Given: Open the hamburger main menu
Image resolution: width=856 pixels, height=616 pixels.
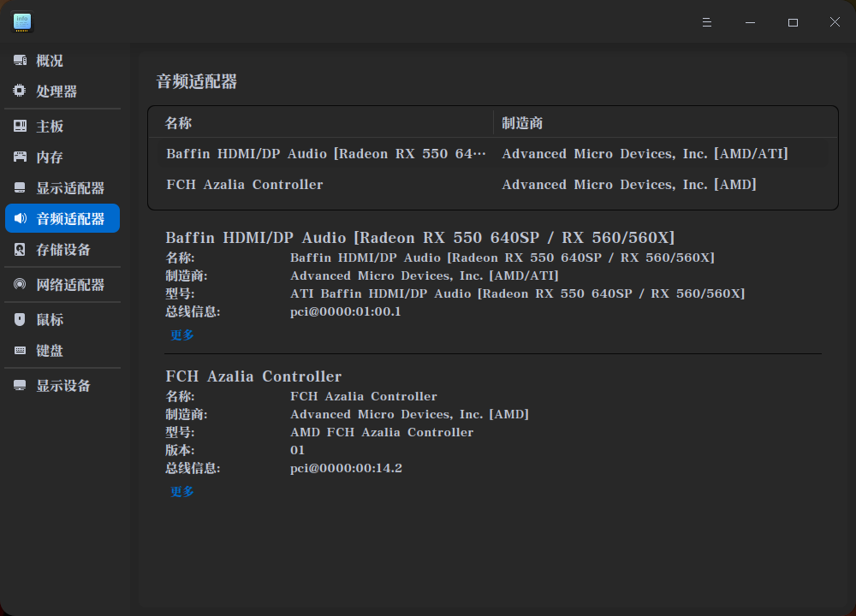Looking at the screenshot, I should [707, 22].
